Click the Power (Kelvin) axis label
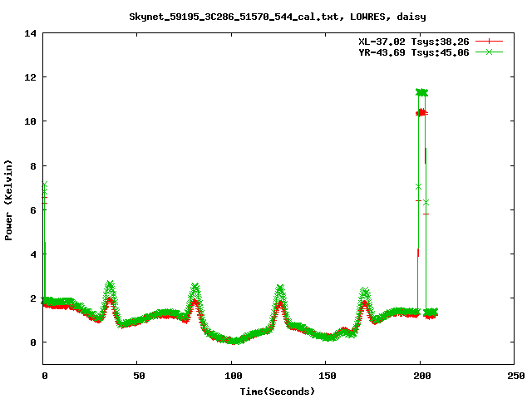The height and width of the screenshot is (399, 532). [8, 199]
